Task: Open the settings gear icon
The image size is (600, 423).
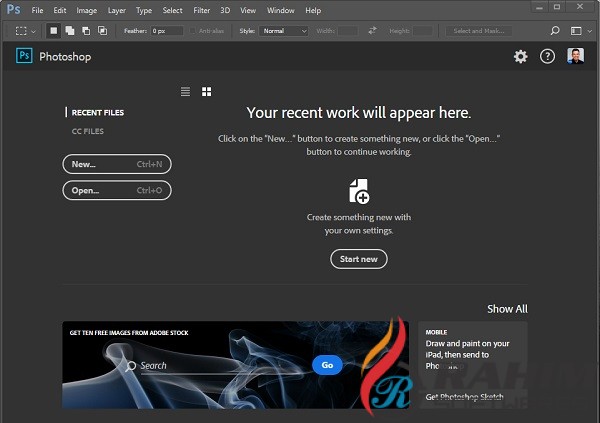Action: [x=520, y=57]
